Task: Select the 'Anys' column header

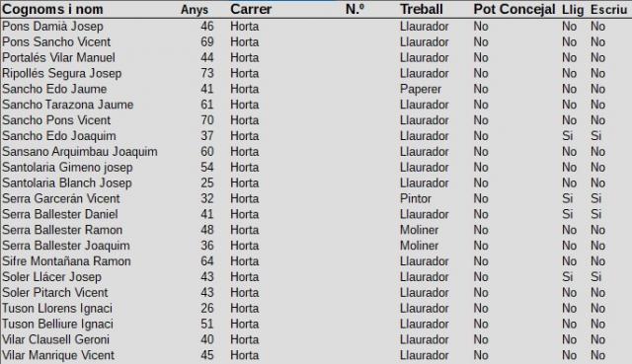Action: [195, 10]
